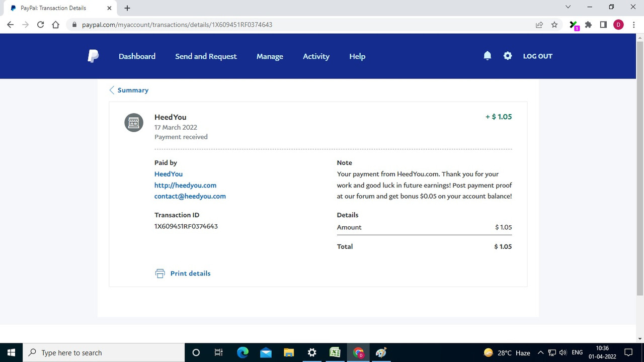Open the Activity menu
The width and height of the screenshot is (644, 362).
[316, 56]
